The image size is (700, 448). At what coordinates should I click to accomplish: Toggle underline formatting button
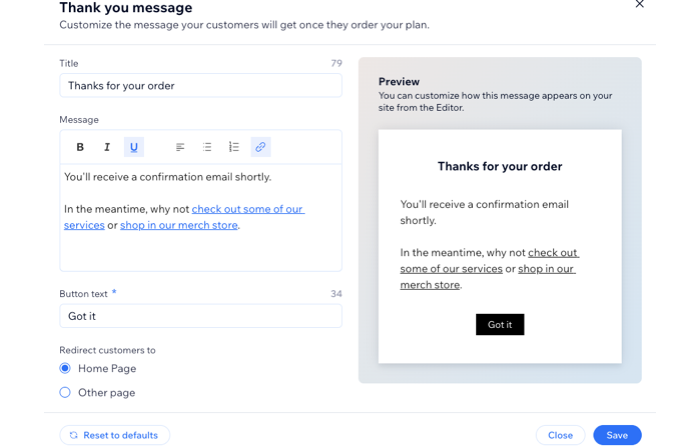133,147
